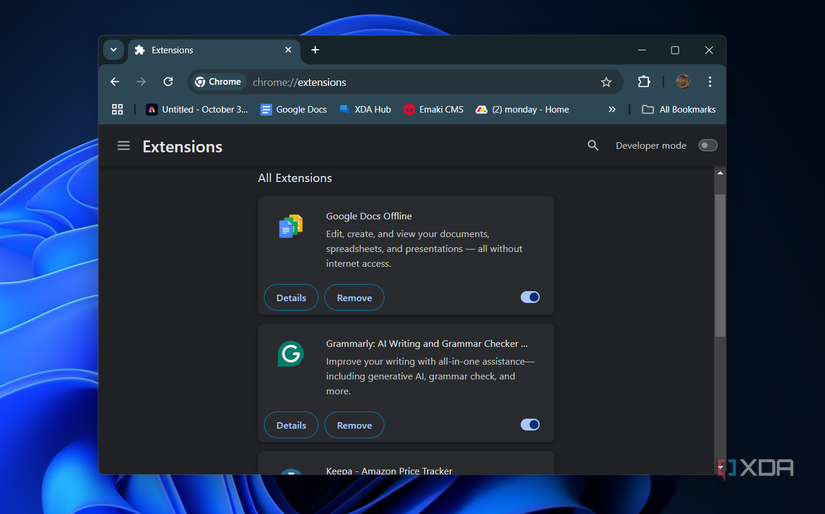825x514 pixels.
Task: Expand hidden bookmarks overflow chevron
Action: click(x=612, y=110)
